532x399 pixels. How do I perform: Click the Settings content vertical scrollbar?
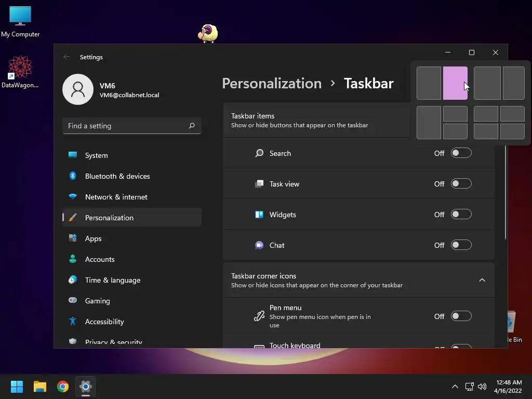(x=505, y=192)
